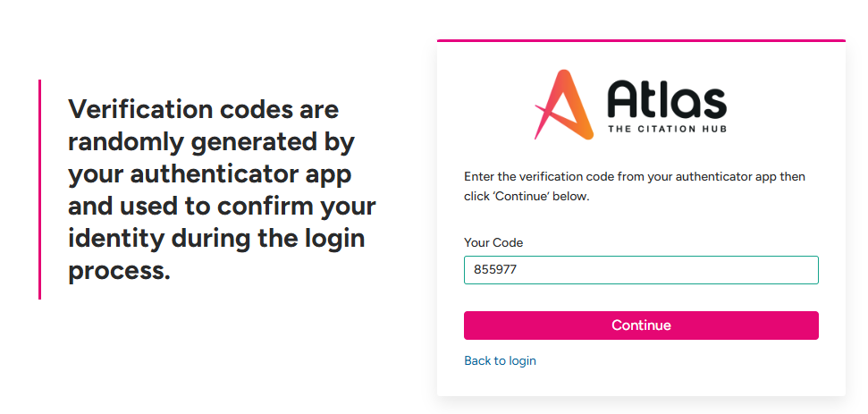Click the text "click 'Continue' below."
This screenshot has height=414, width=868.
pyautogui.click(x=527, y=197)
